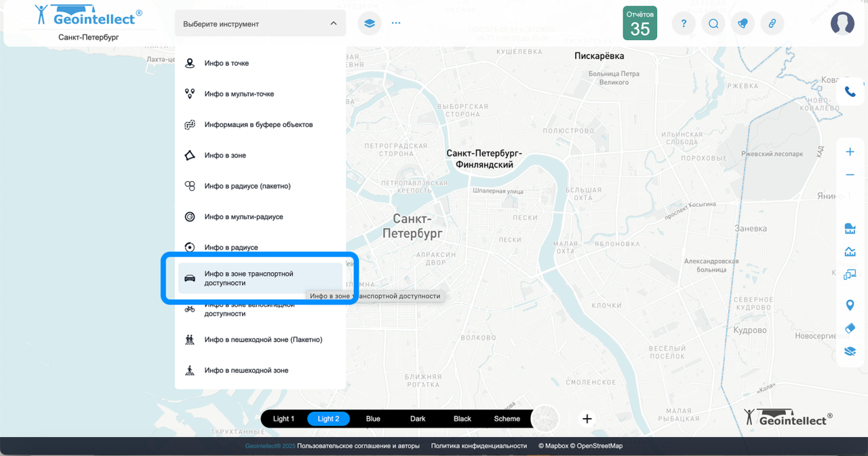Image resolution: width=868 pixels, height=456 pixels.
Task: Switch map style to Dark
Action: (418, 419)
